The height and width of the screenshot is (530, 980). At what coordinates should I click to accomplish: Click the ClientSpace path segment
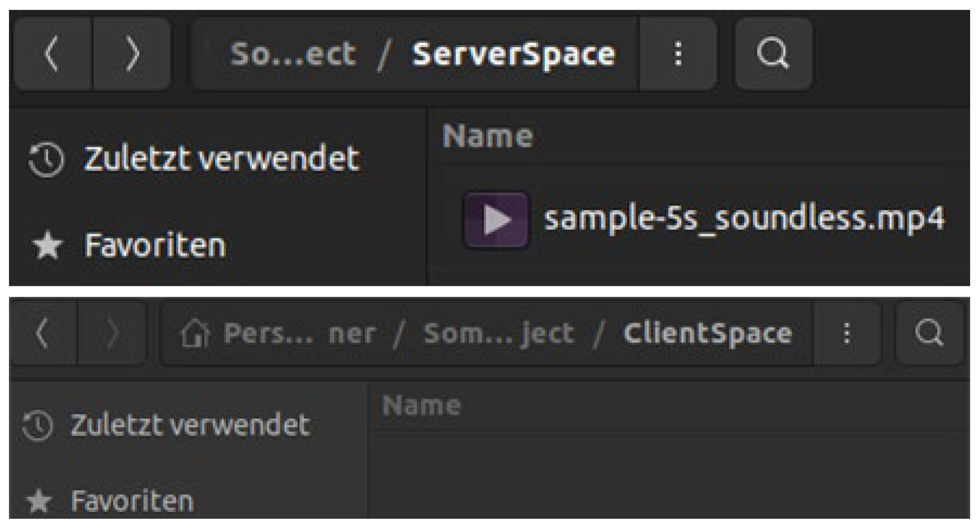[707, 334]
